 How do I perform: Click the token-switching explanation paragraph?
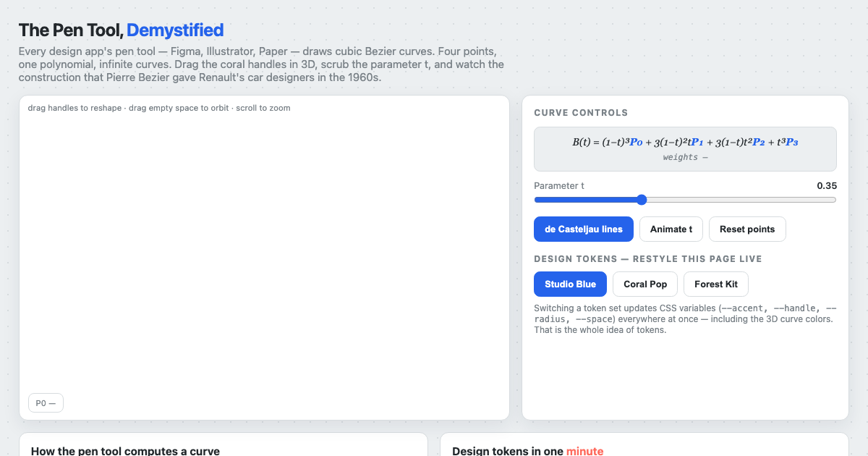point(684,318)
